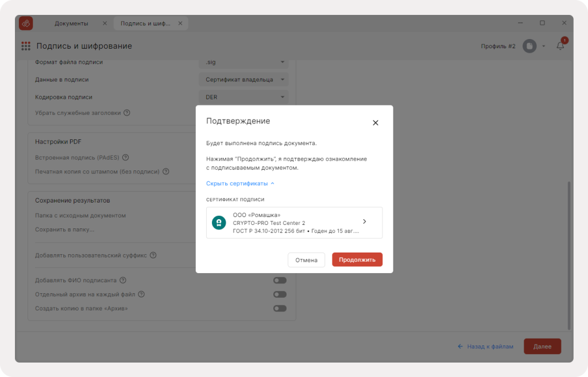The image size is (588, 377).
Task: Toggle Отдельный архив на каждый файл switch
Action: pyautogui.click(x=280, y=294)
